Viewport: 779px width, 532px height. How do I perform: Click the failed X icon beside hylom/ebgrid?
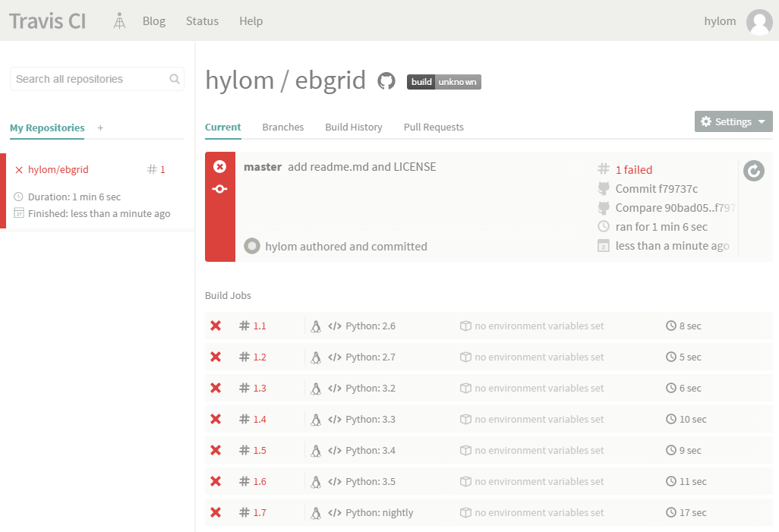(19, 170)
